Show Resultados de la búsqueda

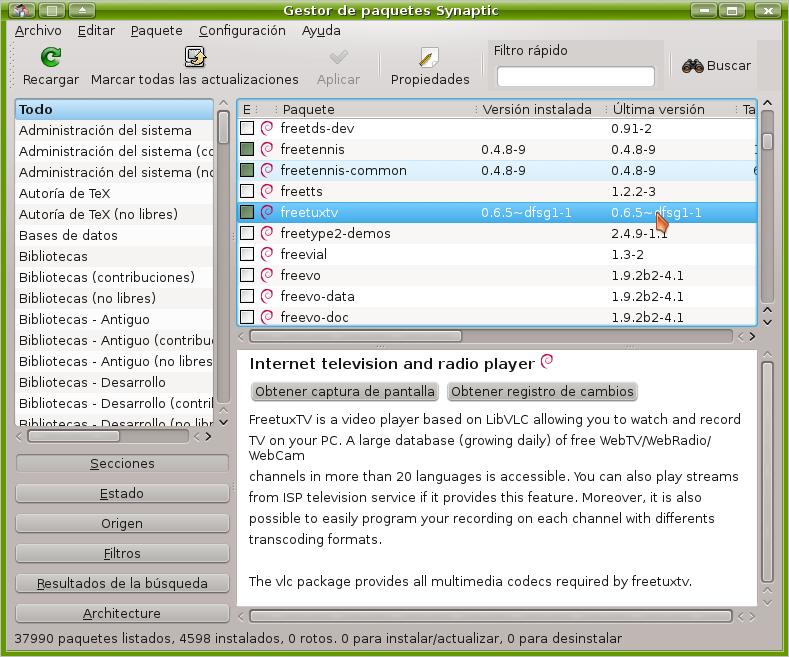[122, 583]
